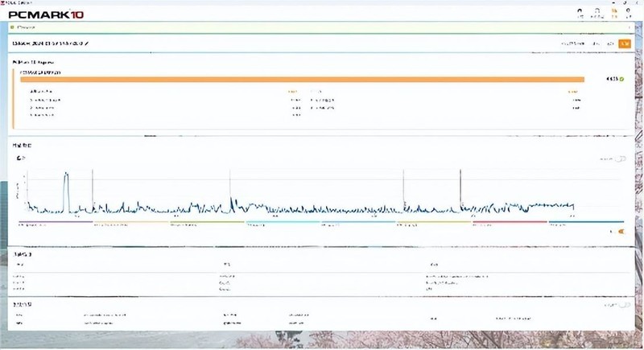
Task: Click the orange button in the result header
Action: tap(624, 43)
